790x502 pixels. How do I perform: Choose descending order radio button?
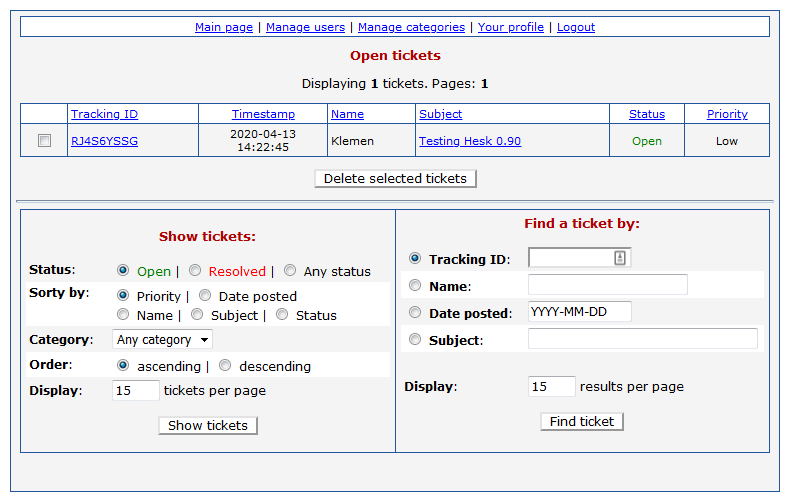point(225,366)
